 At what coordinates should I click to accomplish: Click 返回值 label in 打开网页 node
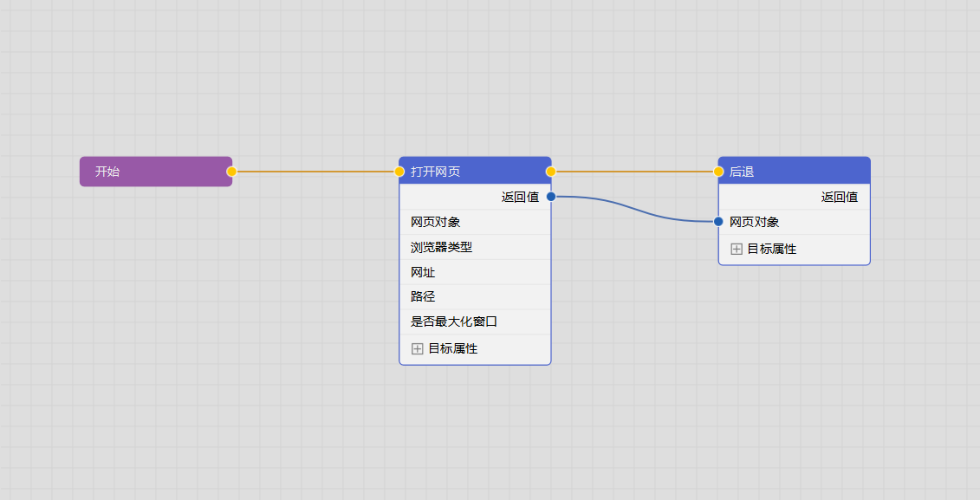click(x=520, y=197)
